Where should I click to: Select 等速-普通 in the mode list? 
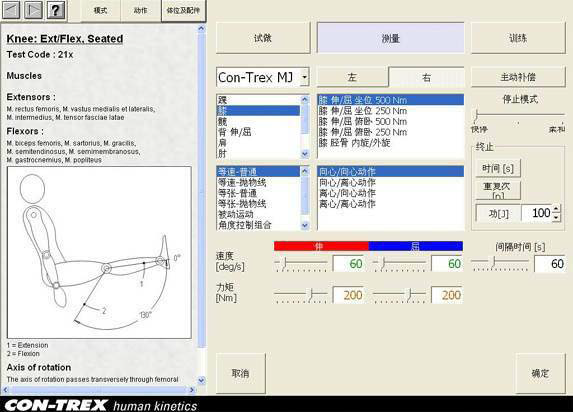tap(258, 171)
